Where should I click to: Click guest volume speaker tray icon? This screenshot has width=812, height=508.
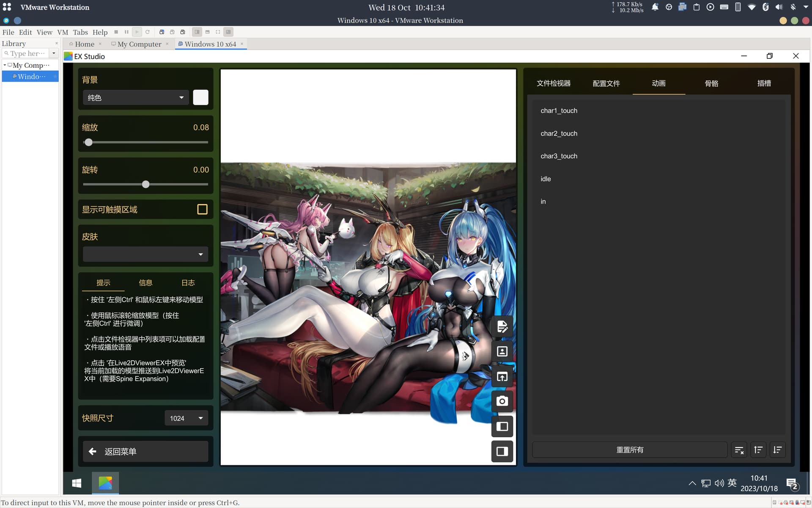(719, 483)
